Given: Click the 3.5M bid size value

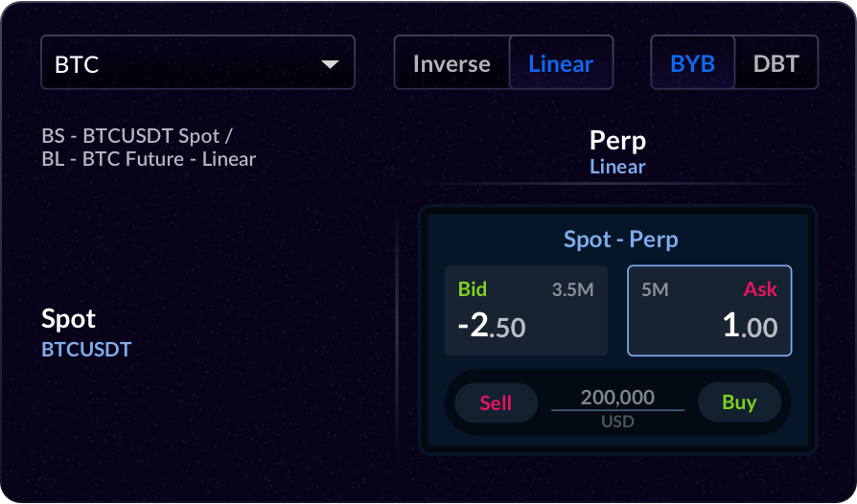Looking at the screenshot, I should [x=572, y=289].
